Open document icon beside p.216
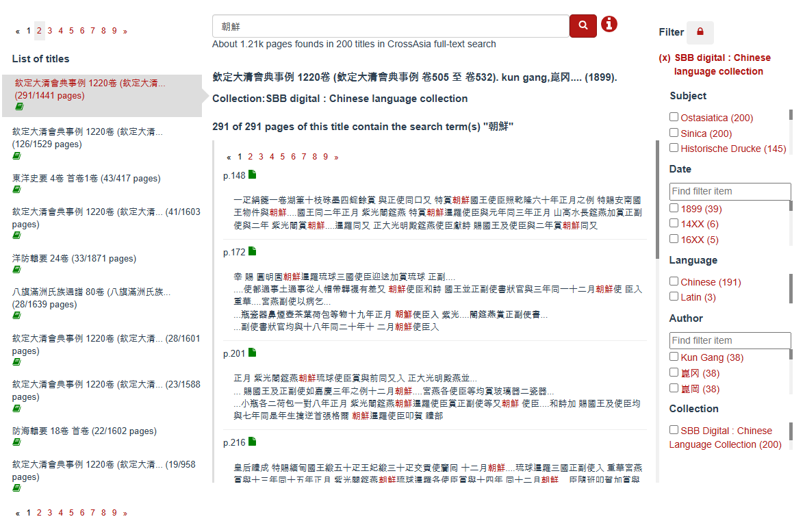 [253, 442]
